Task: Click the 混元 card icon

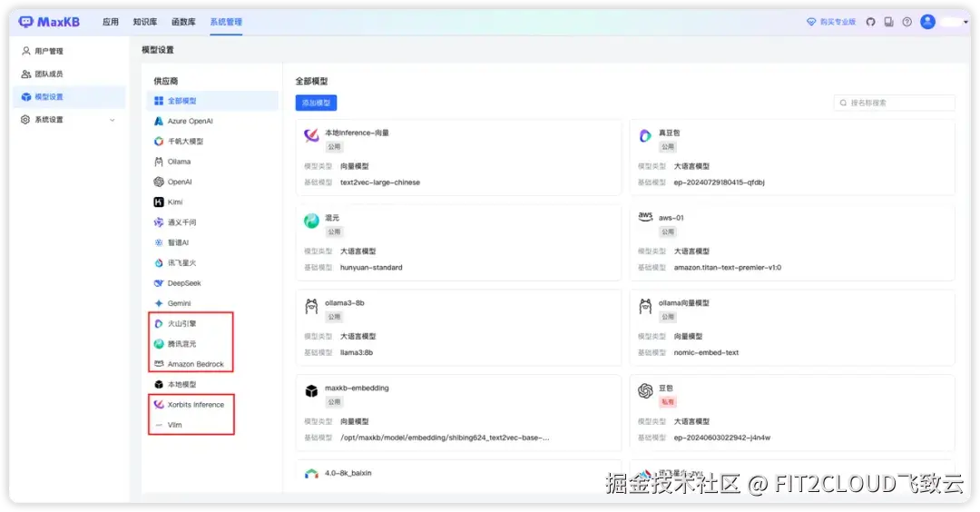Action: [x=311, y=221]
